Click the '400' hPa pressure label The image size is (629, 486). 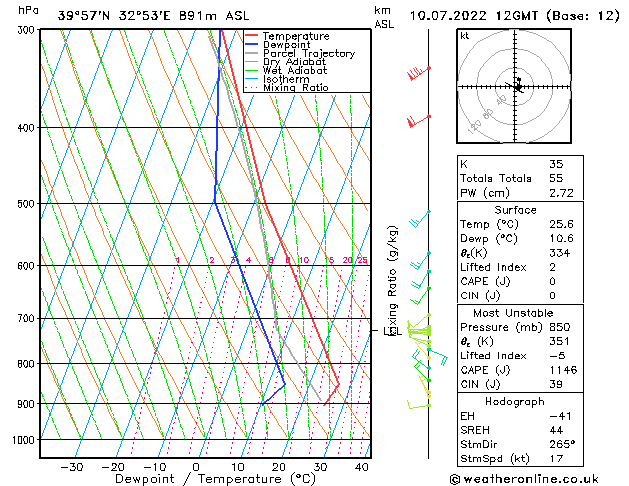(28, 128)
